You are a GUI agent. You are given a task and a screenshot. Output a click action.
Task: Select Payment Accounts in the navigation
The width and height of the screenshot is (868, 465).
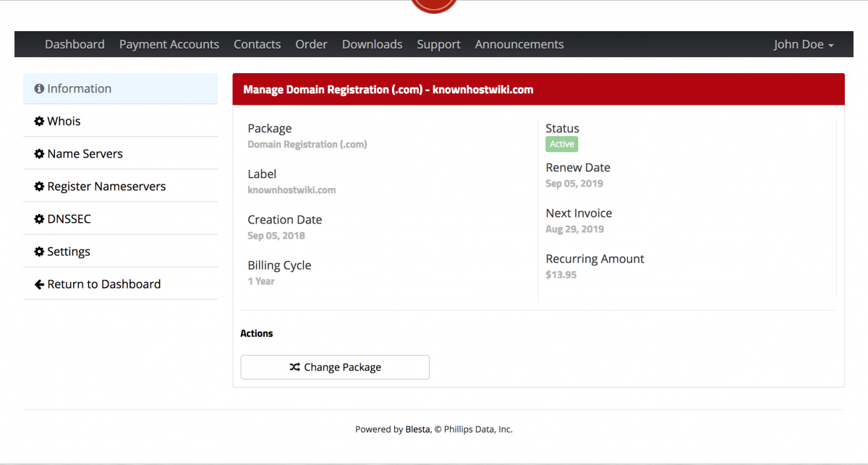(x=169, y=44)
